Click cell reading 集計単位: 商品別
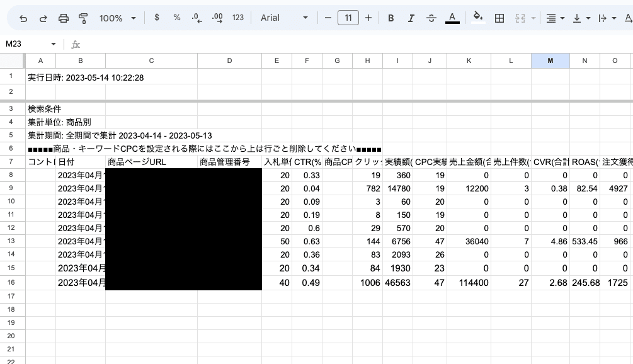Screen dimensions: 633x364 59,122
